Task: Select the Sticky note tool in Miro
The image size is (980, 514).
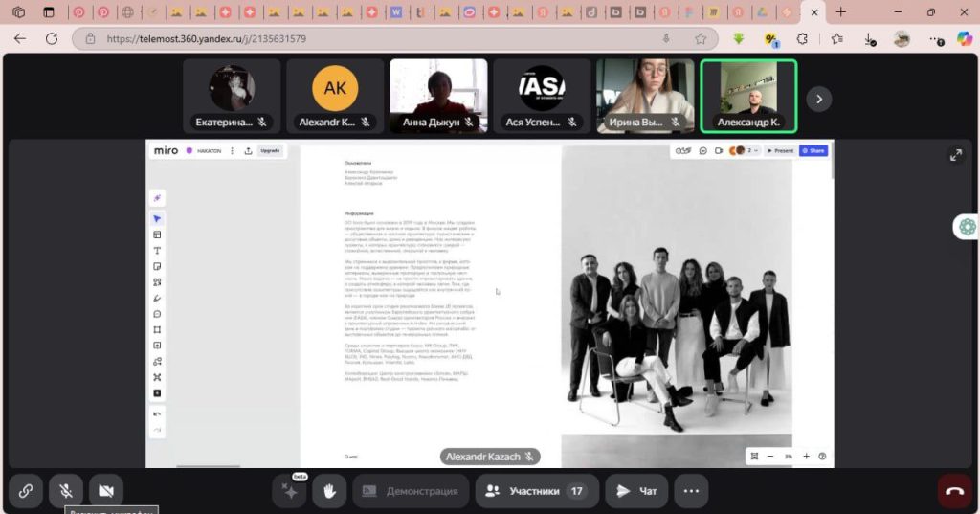Action: click(x=158, y=266)
